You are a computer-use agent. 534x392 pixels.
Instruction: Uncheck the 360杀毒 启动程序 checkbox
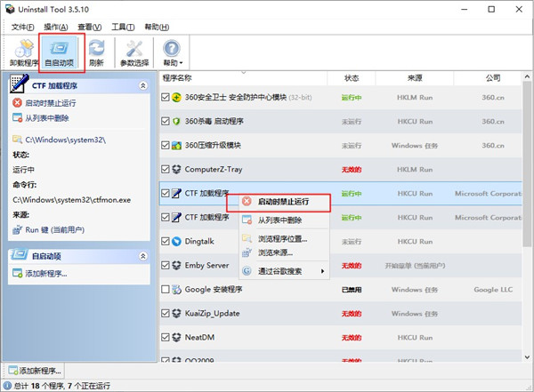click(166, 121)
